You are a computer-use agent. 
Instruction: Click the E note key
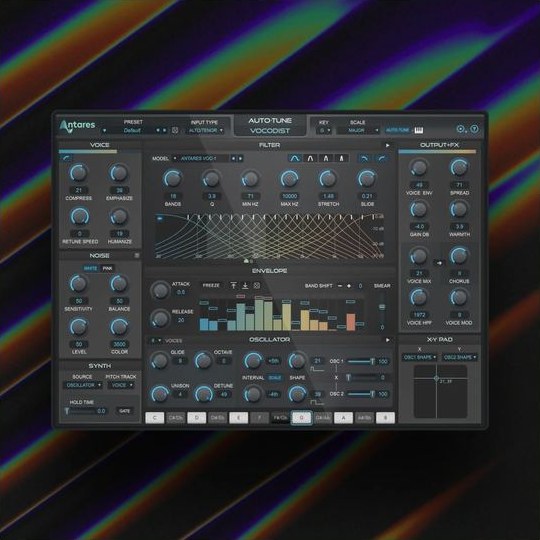point(238,418)
